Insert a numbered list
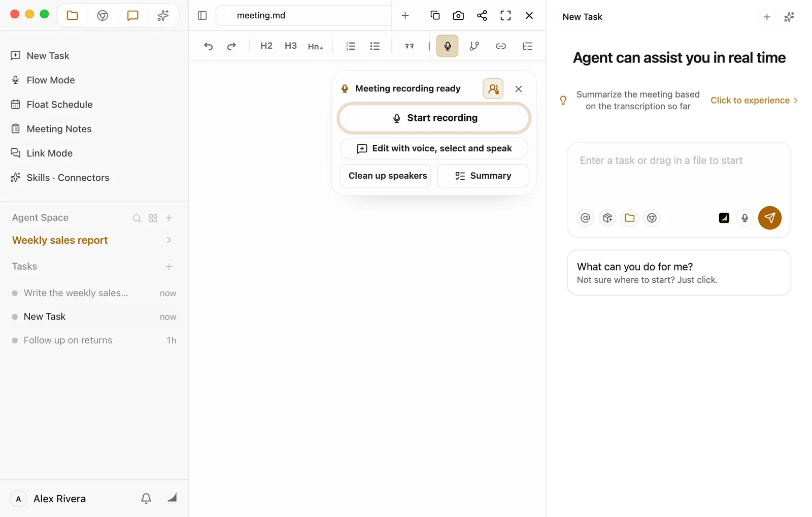The height and width of the screenshot is (517, 812). 351,46
